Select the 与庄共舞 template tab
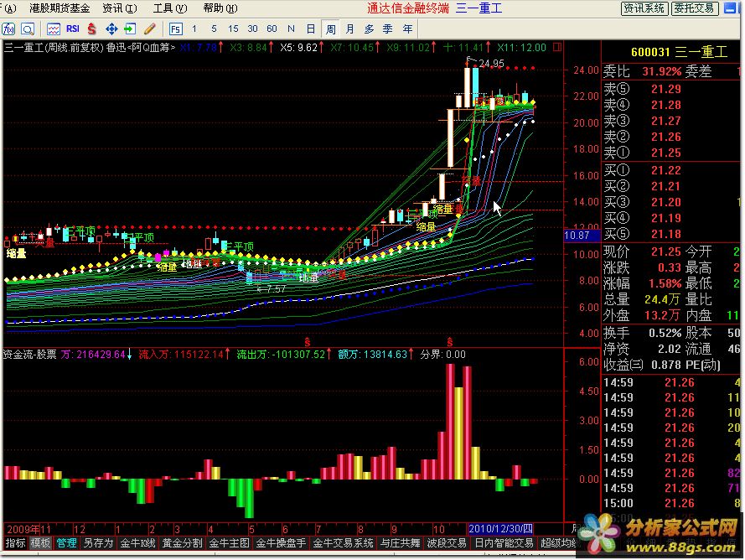Image resolution: width=745 pixels, height=560 pixels. click(401, 543)
